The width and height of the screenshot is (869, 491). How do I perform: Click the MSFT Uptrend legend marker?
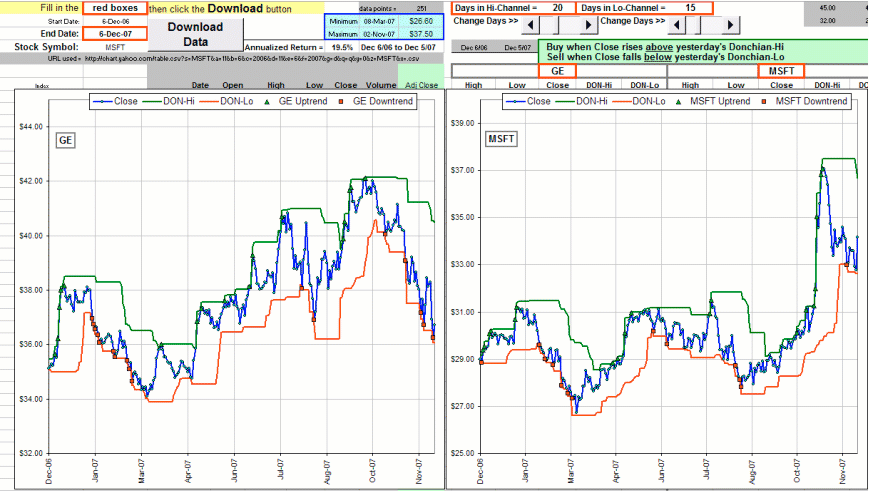[679, 101]
